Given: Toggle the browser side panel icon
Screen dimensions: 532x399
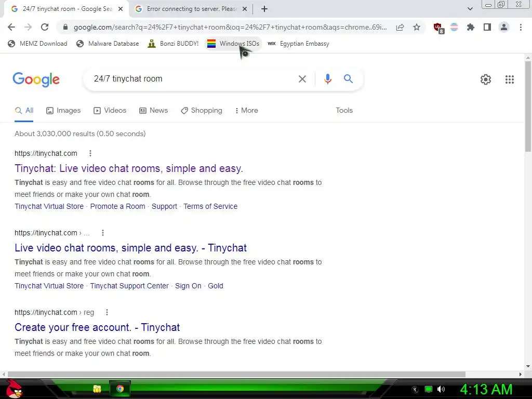Looking at the screenshot, I should [x=487, y=27].
